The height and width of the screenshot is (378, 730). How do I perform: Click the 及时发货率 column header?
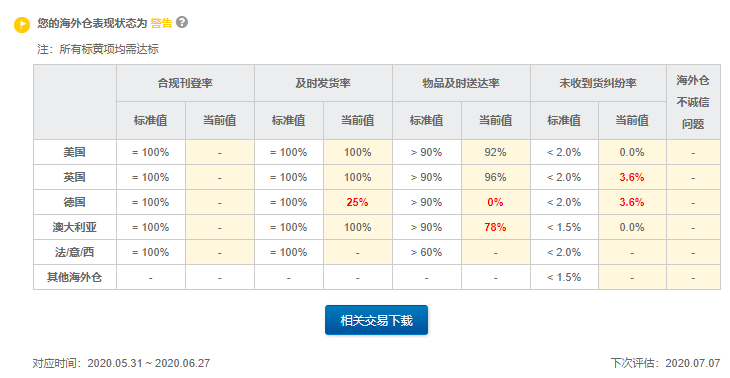tap(323, 83)
